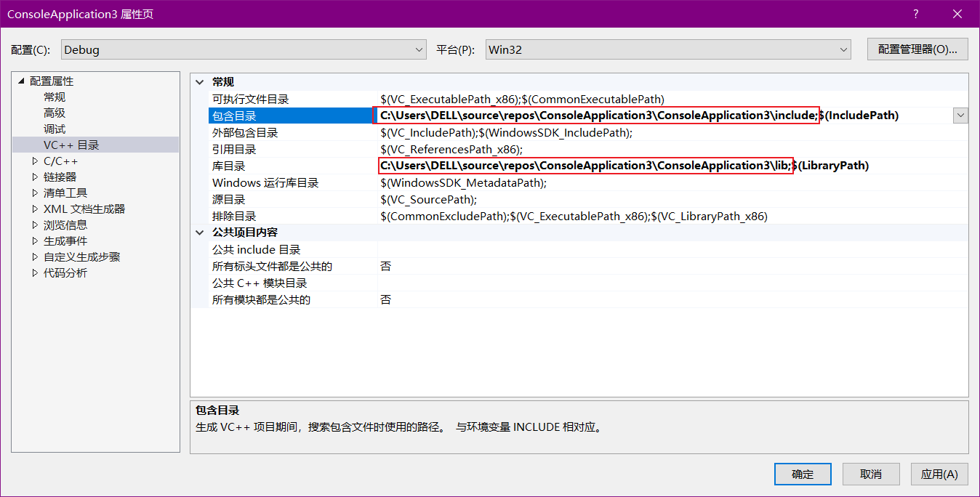Click the $(VC_ReferencesPath_x86); value
This screenshot has height=497, width=980.
click(451, 149)
